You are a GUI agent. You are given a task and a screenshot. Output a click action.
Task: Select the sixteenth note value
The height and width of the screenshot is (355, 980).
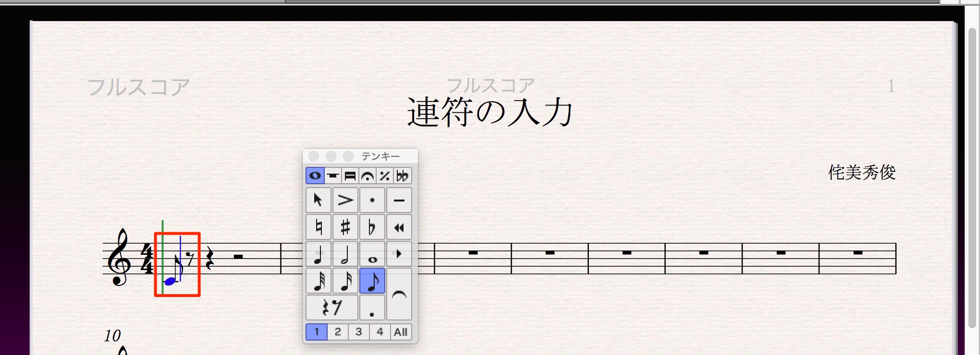[345, 281]
